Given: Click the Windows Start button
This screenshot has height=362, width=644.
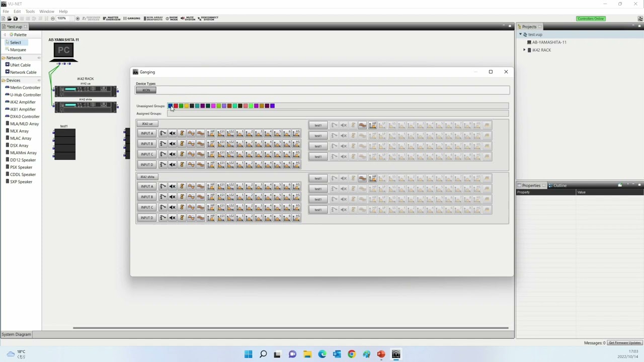Looking at the screenshot, I should [248, 354].
